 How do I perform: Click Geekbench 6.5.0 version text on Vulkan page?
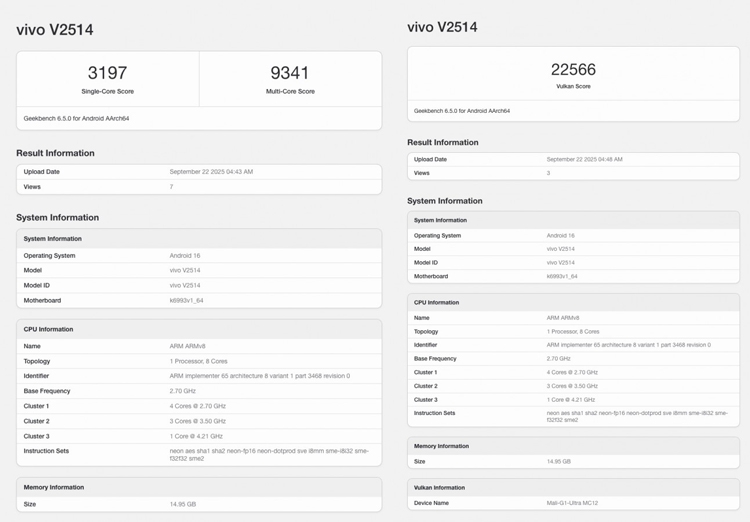click(x=462, y=111)
